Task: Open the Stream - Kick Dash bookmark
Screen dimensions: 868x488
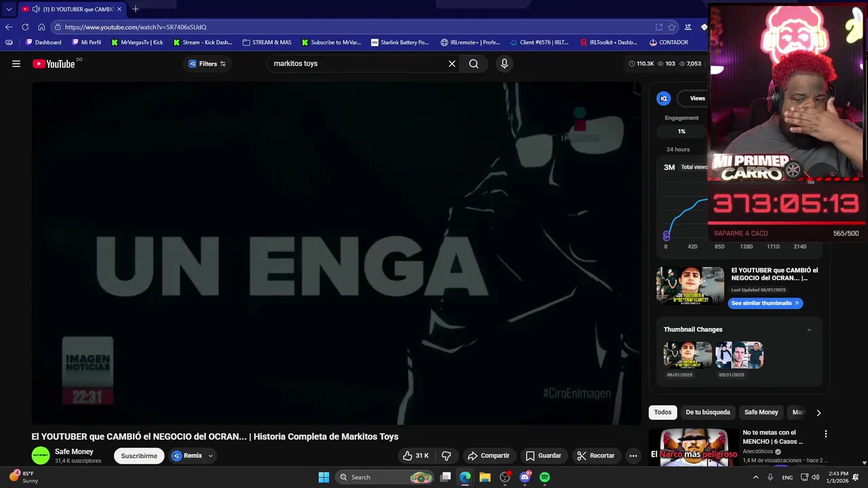Action: [x=203, y=42]
